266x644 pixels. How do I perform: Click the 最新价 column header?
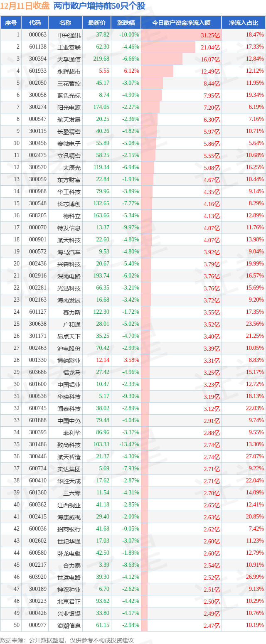pyautogui.click(x=96, y=22)
